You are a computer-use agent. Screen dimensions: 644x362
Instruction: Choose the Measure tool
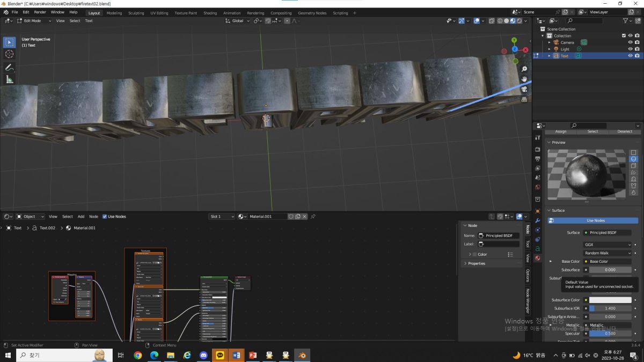[9, 79]
